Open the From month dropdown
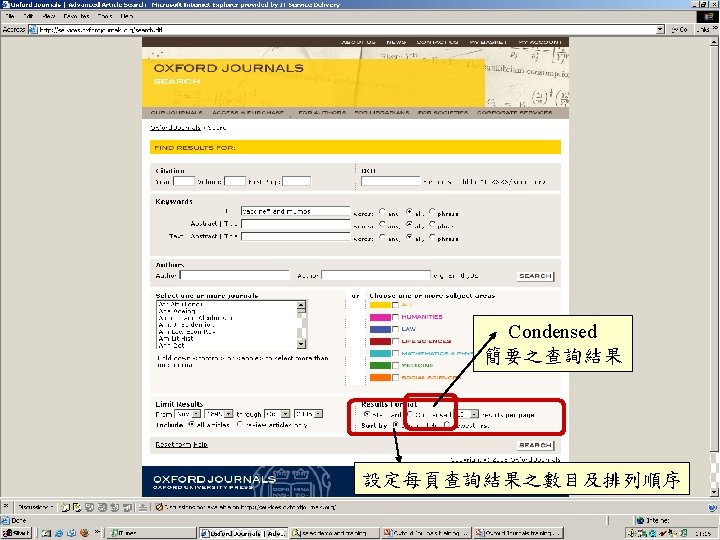 click(x=187, y=414)
